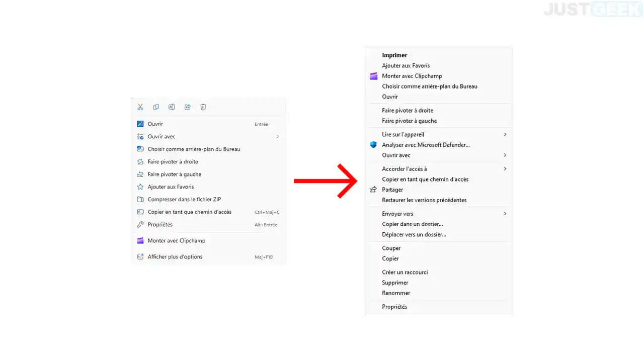
Task: Click 'Ouvrir' under the classic menu's wallpaper entry
Action: tap(390, 97)
